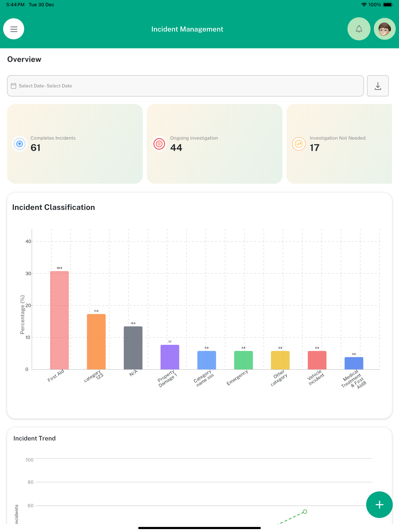Click the Vehicle Incident axis label
This screenshot has height=532, width=399.
point(316,378)
